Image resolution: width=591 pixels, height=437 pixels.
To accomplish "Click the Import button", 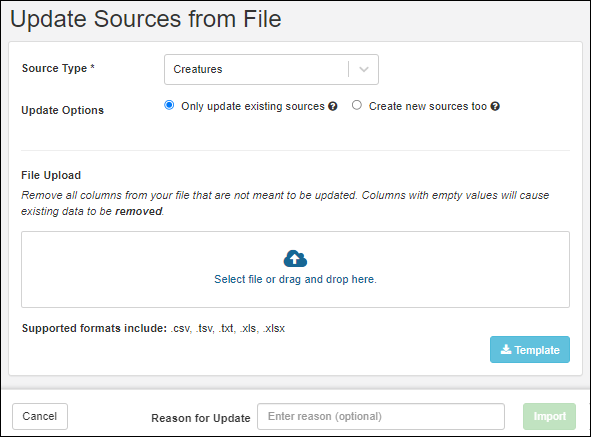I will tap(549, 416).
